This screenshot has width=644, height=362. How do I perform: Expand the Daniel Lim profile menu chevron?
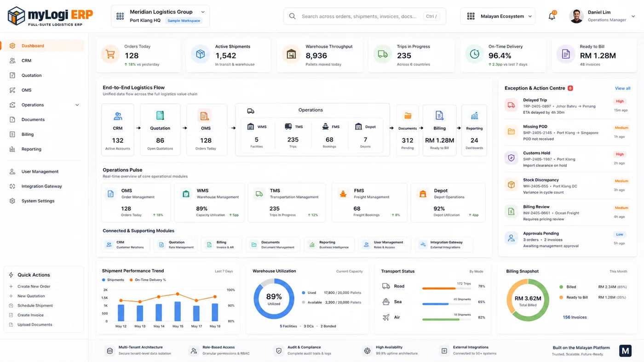pos(633,16)
